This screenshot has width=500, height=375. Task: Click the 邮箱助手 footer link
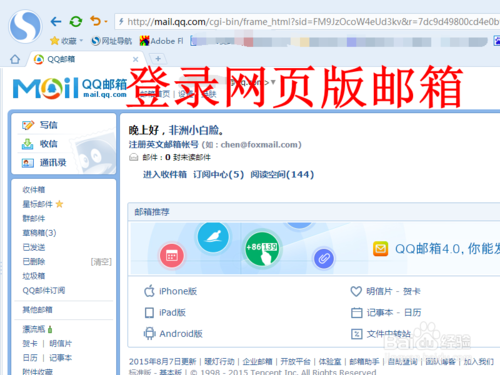pos(364,362)
